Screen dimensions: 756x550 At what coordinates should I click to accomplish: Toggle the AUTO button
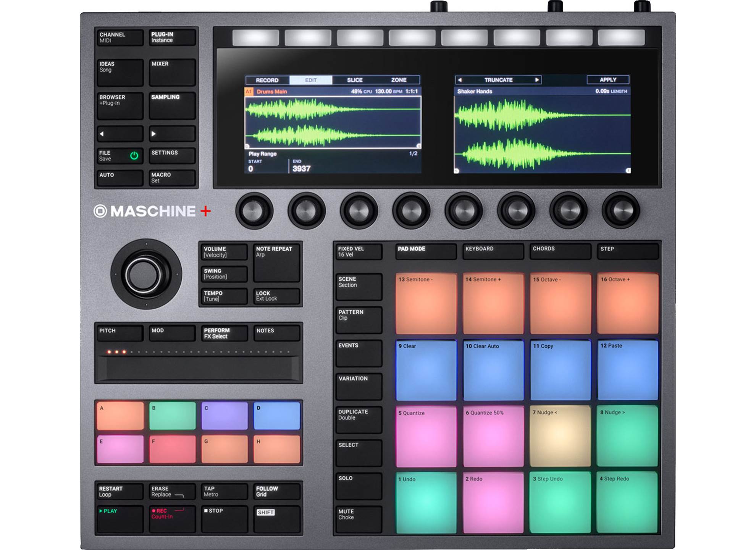(x=120, y=178)
